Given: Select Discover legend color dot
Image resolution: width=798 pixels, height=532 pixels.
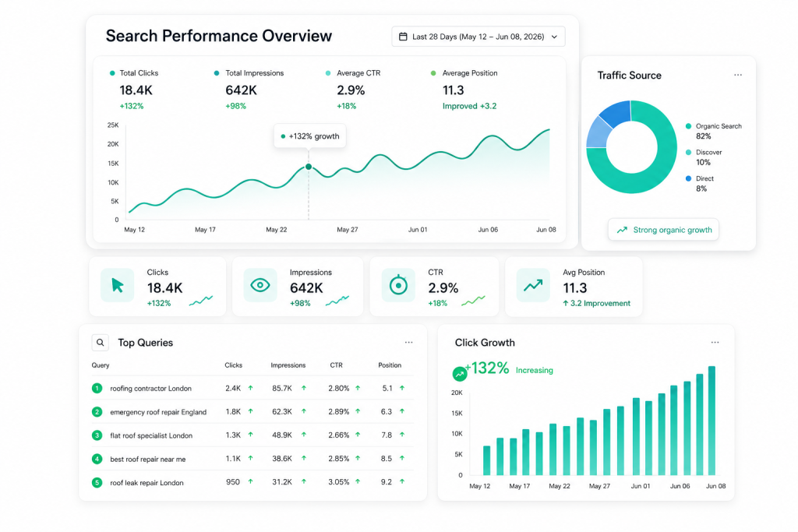Looking at the screenshot, I should coord(688,152).
